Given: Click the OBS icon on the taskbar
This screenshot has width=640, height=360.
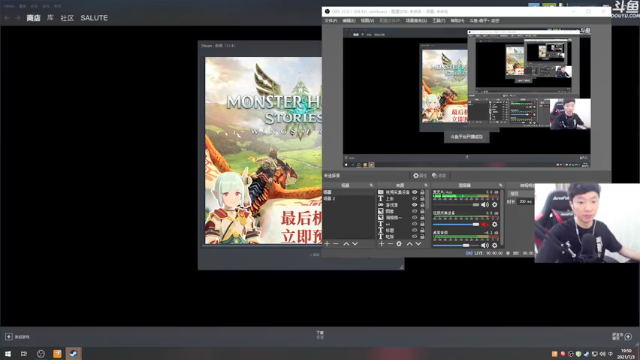Looking at the screenshot, I should 41,353.
